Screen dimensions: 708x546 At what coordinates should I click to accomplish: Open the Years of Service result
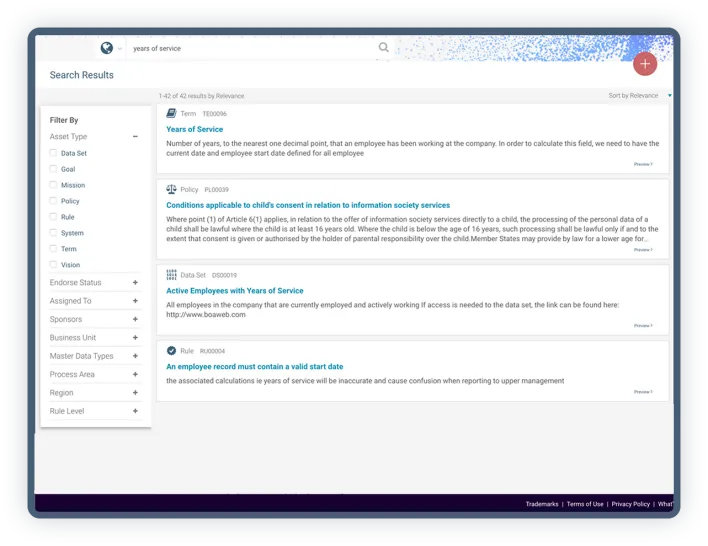[195, 129]
